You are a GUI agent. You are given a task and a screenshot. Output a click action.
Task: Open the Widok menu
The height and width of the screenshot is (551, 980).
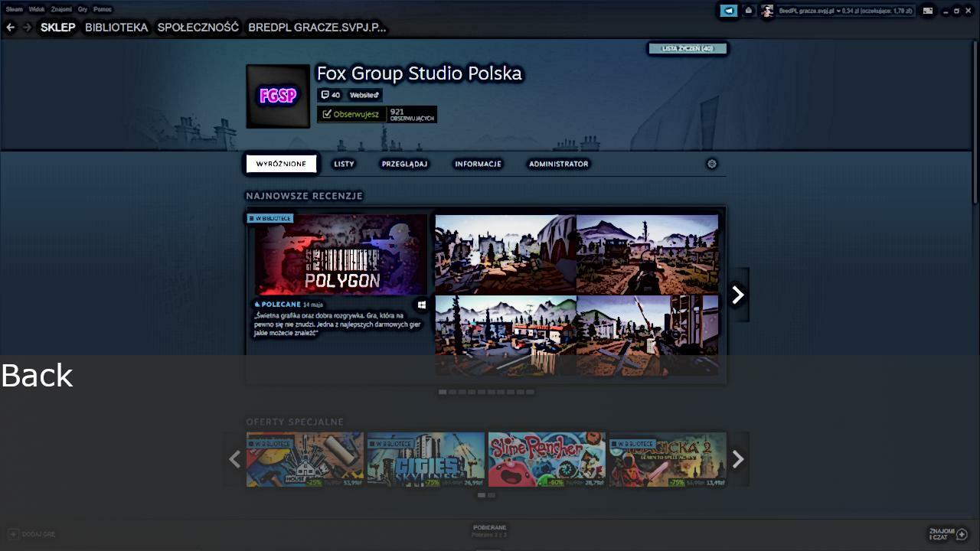point(37,9)
